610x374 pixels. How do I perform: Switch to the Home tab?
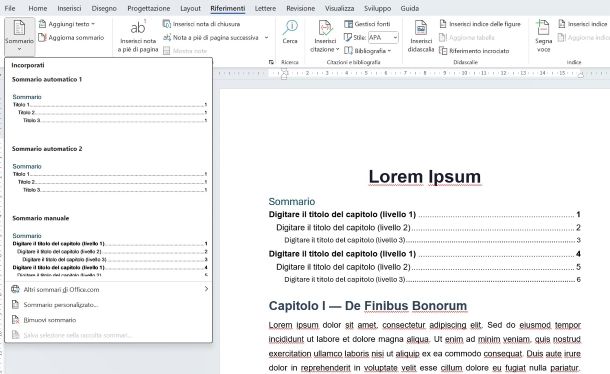38,8
